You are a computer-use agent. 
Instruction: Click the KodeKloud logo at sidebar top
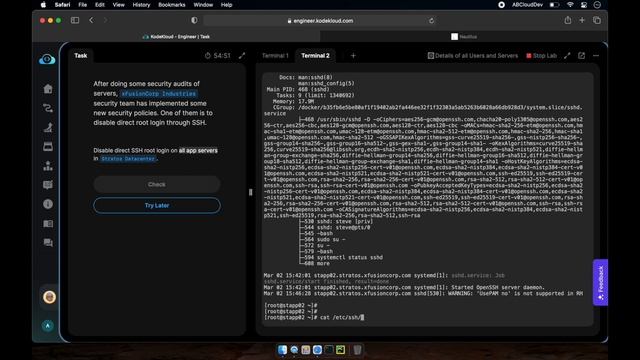point(47,60)
